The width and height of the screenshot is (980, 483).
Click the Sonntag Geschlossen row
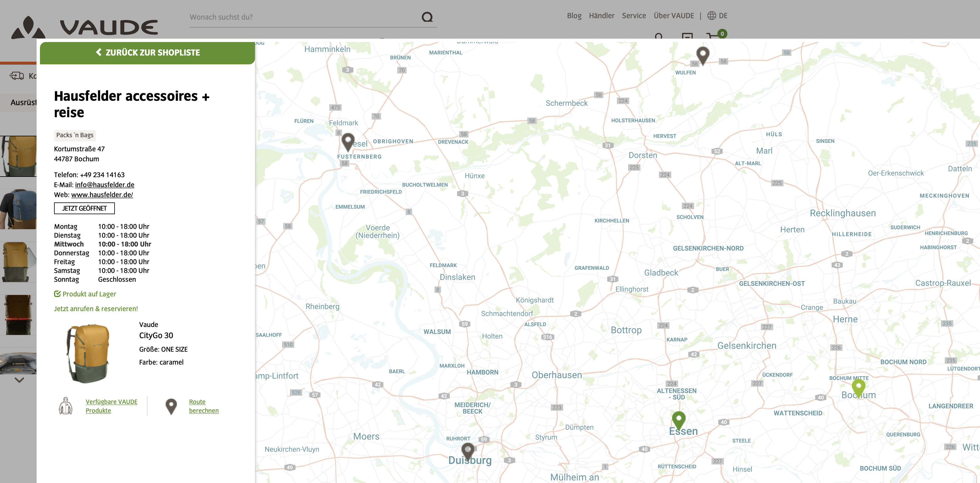pos(95,279)
